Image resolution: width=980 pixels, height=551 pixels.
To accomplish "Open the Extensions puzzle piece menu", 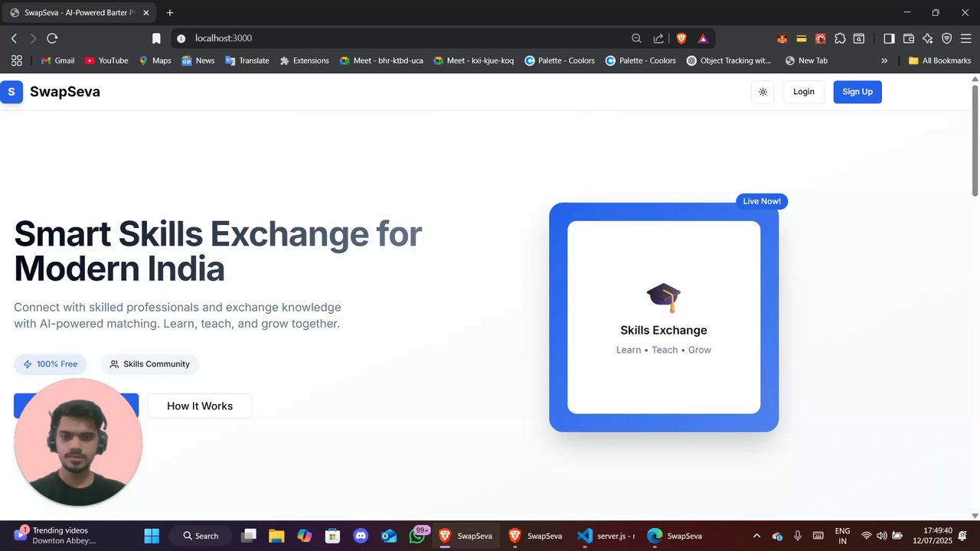I will 840,38.
